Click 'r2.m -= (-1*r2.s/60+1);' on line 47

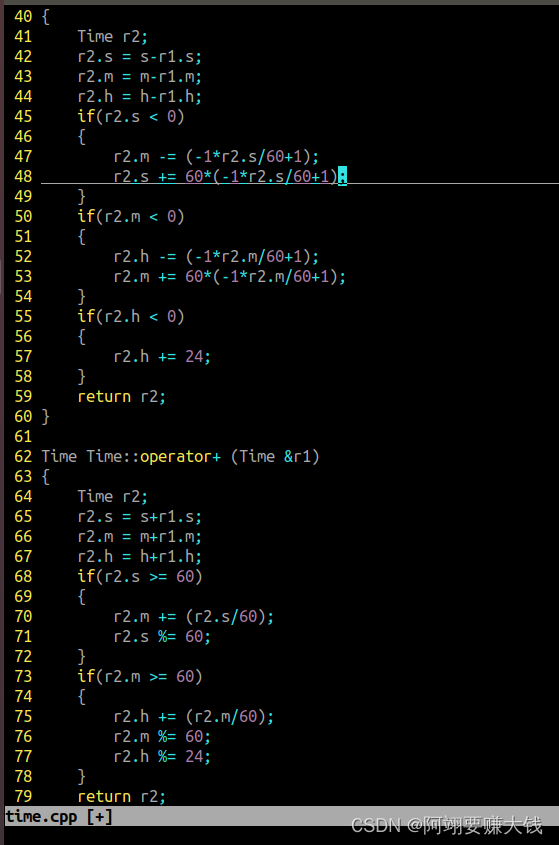216,157
